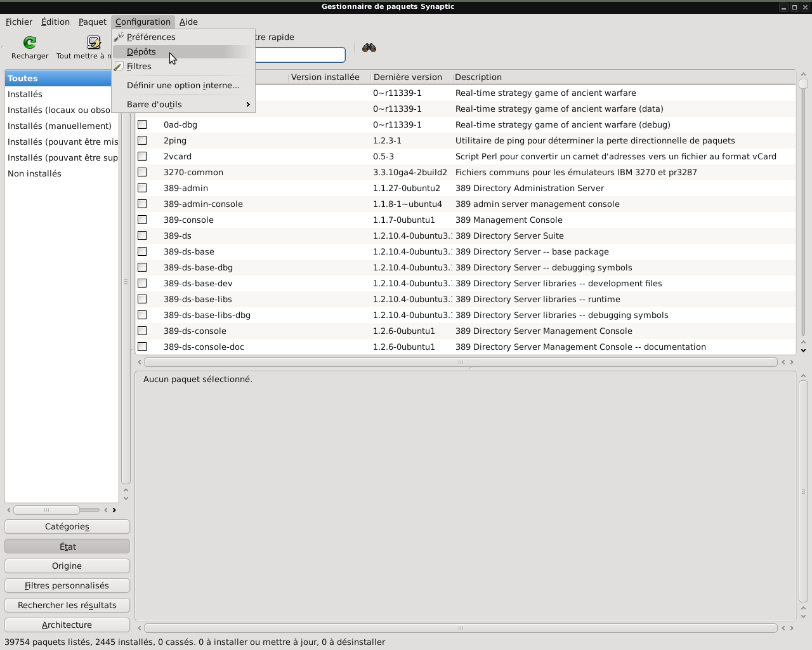Open the Fichier menu
The height and width of the screenshot is (650, 812).
coord(19,22)
